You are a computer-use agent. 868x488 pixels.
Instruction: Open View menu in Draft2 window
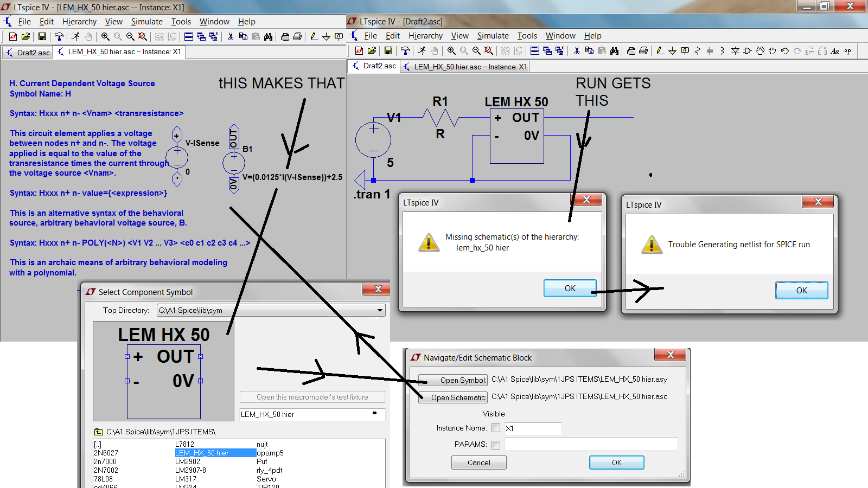[459, 36]
